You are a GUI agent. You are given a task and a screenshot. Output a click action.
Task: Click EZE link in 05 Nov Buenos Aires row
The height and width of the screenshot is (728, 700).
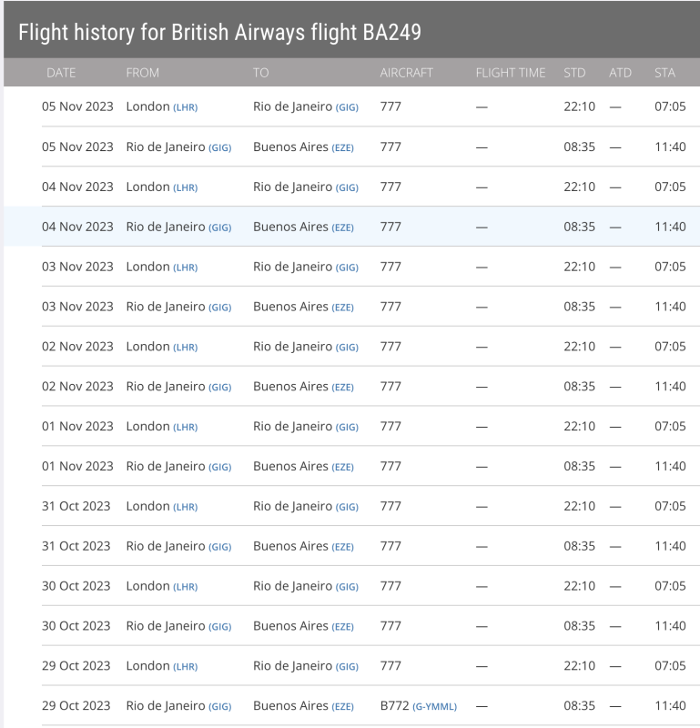click(342, 147)
